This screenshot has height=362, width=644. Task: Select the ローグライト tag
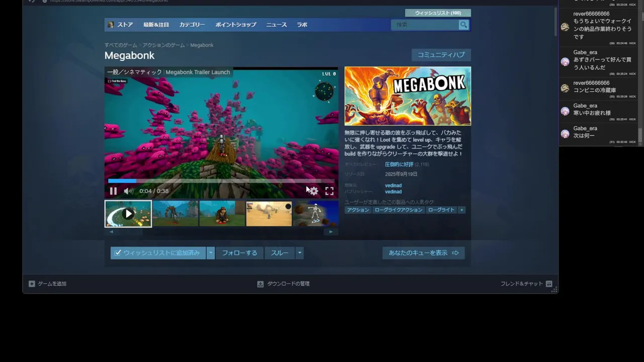click(x=441, y=210)
